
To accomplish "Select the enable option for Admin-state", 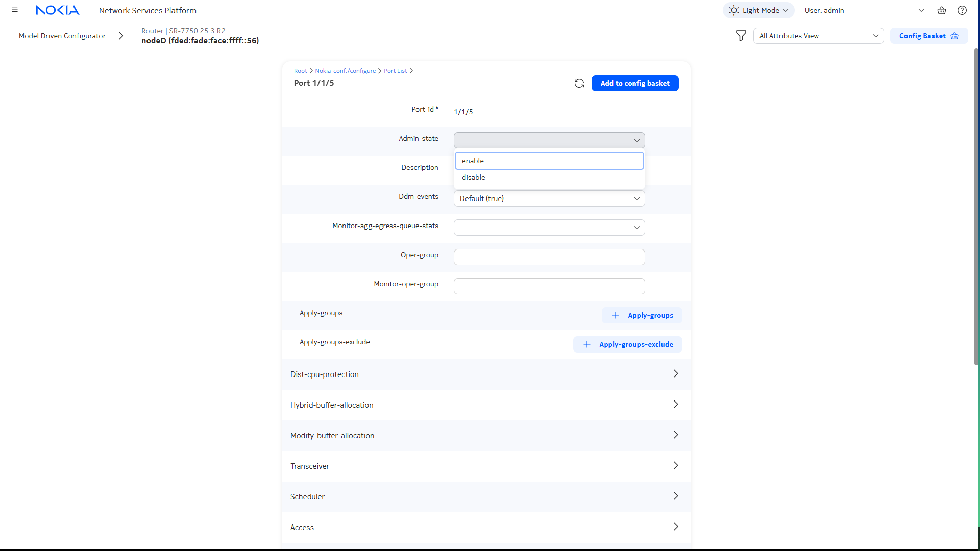I will coord(549,161).
